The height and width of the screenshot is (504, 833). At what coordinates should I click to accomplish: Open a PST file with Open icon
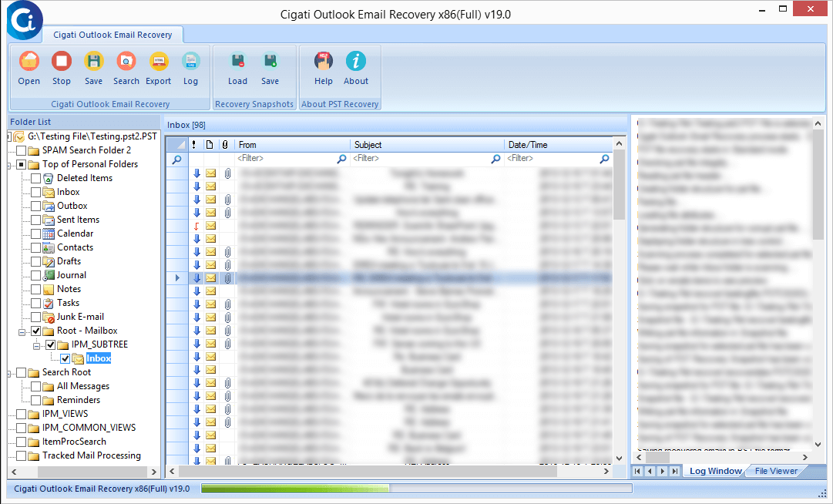coord(29,62)
